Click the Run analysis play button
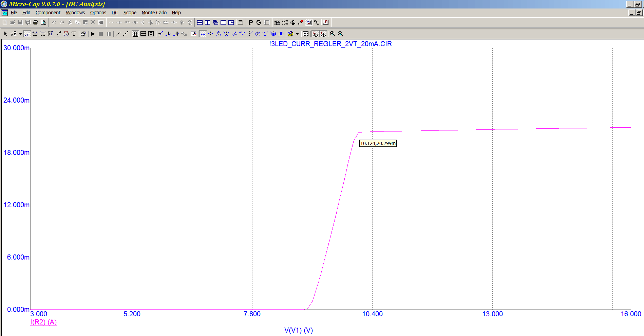Screen dimensions: 644x336 (x=93, y=34)
